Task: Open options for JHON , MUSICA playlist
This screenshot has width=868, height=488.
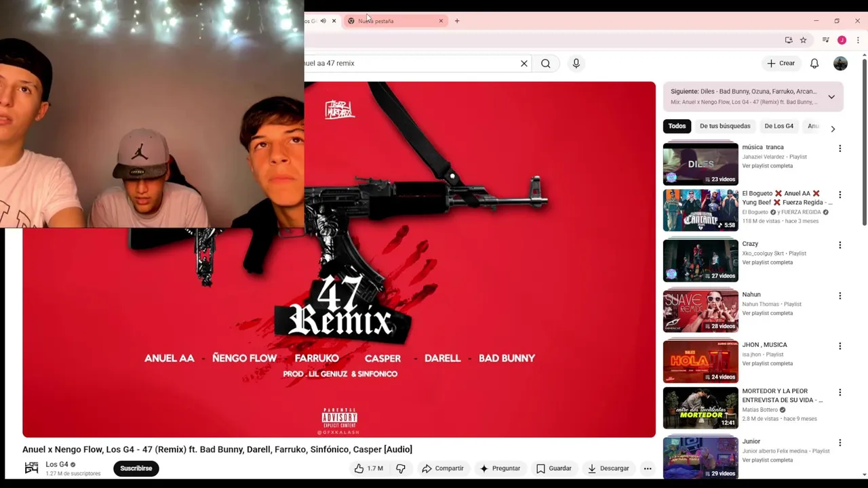Action: coord(840,346)
